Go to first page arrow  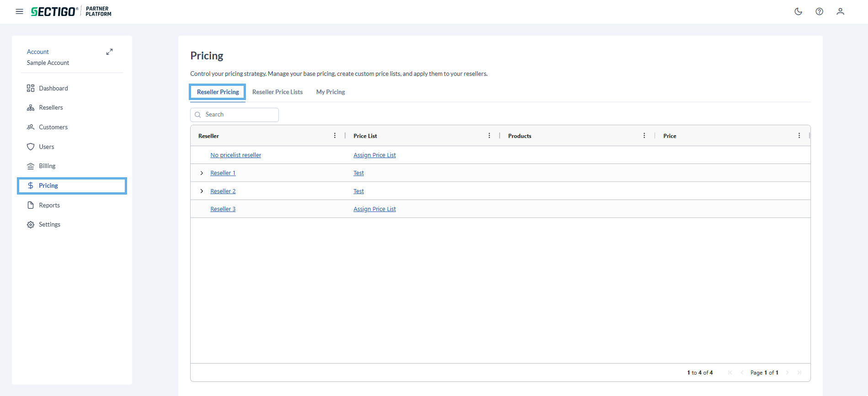point(730,373)
